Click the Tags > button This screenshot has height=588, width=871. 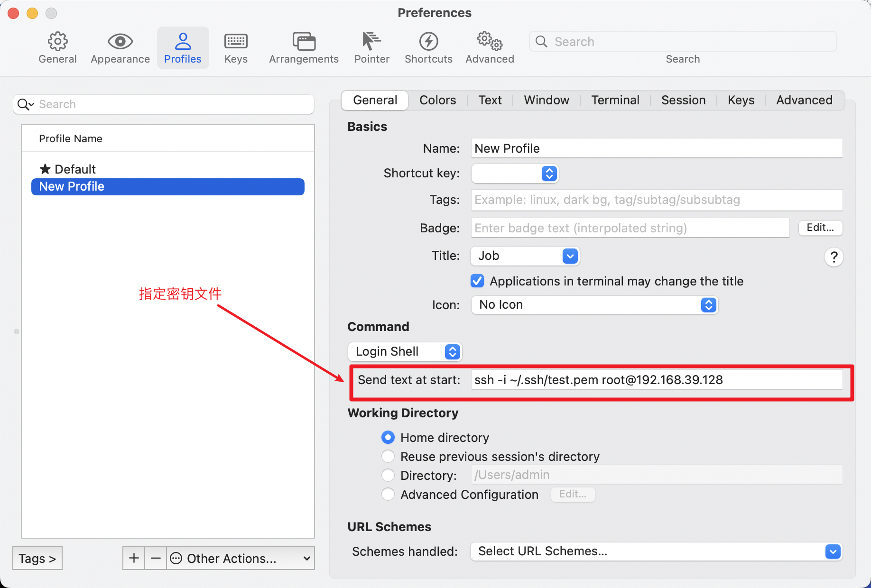(x=37, y=558)
